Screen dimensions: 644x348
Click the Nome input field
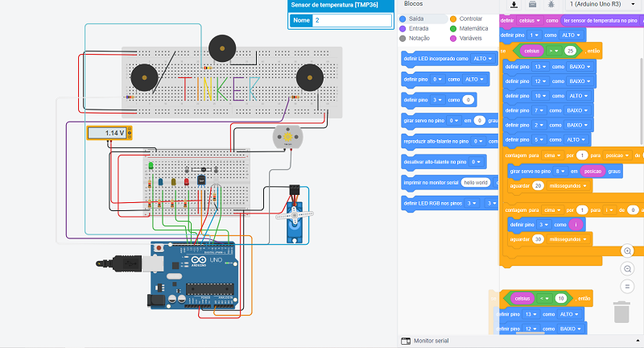[352, 20]
